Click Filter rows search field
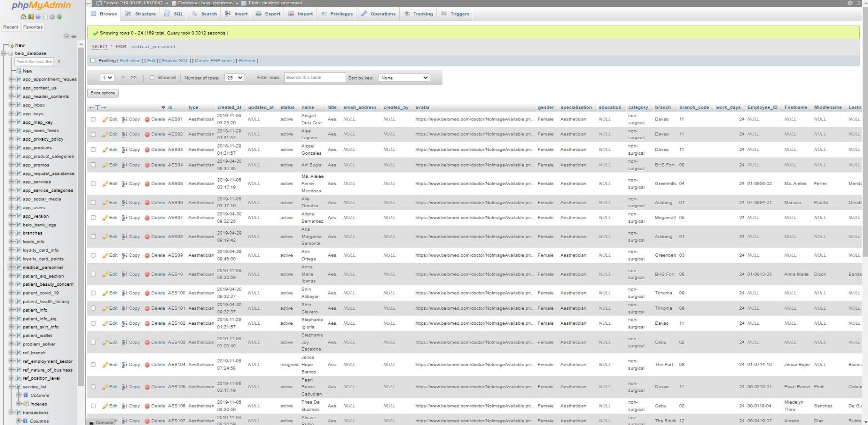868x425 pixels. pos(315,78)
